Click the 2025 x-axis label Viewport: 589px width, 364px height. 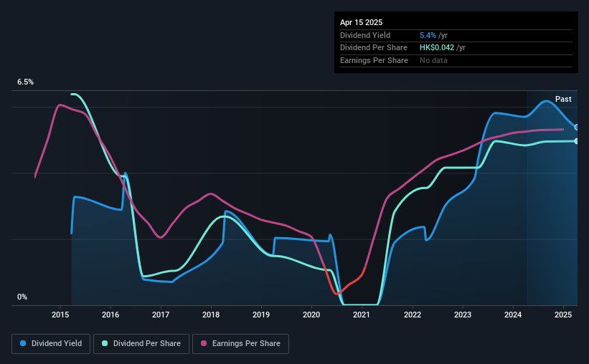[563, 315]
